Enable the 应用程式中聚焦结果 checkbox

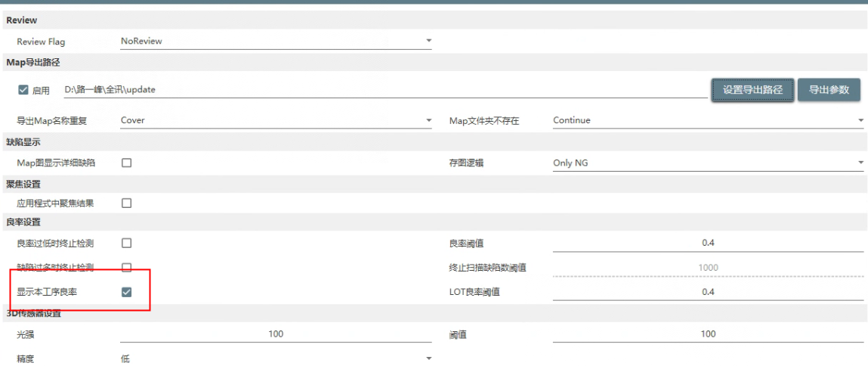(126, 203)
